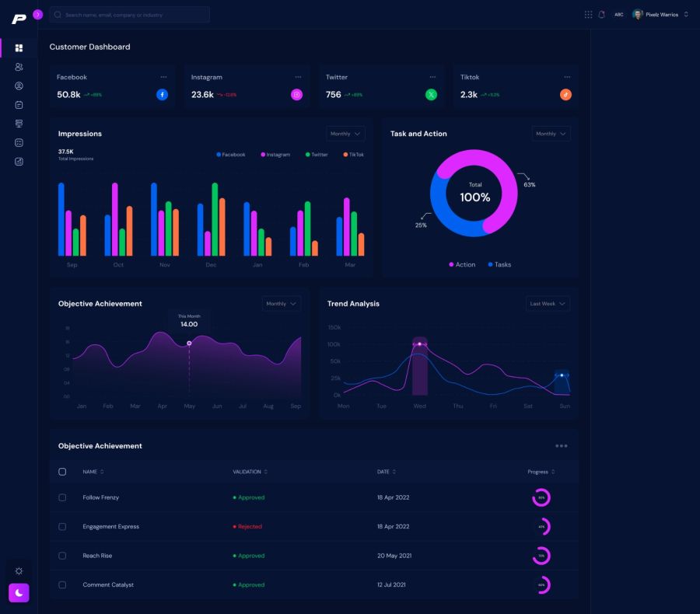Switch to dark mode with moon button
This screenshot has width=700, height=614.
click(x=19, y=593)
